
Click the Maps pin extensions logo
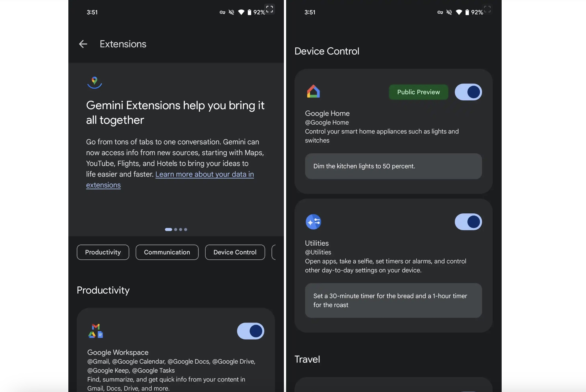[x=95, y=82]
